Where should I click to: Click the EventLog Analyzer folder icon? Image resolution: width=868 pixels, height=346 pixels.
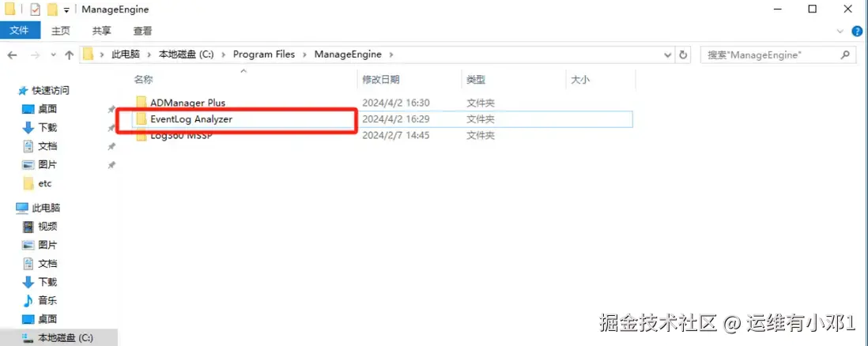coord(142,118)
